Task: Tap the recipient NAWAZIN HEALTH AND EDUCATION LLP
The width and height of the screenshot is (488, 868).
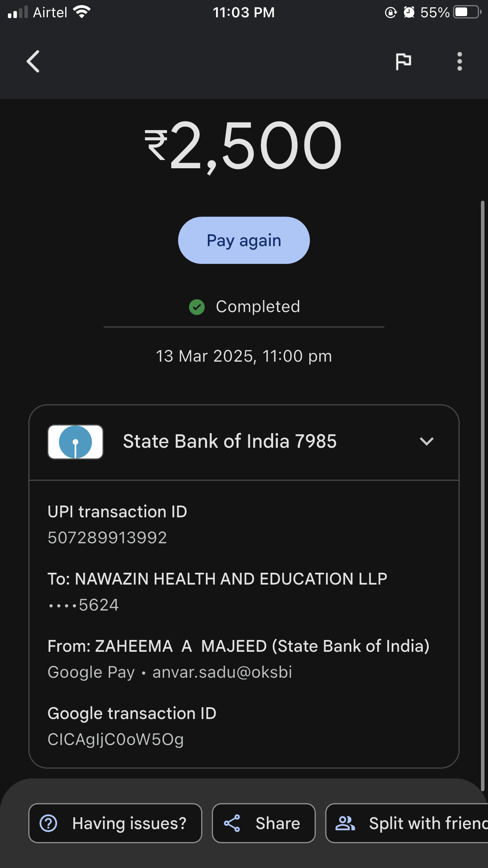Action: click(231, 579)
